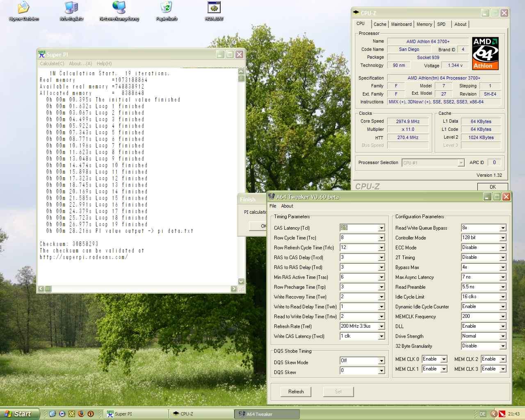Open File menu in A64 Tweaker
The width and height of the screenshot is (525, 420).
tap(273, 206)
